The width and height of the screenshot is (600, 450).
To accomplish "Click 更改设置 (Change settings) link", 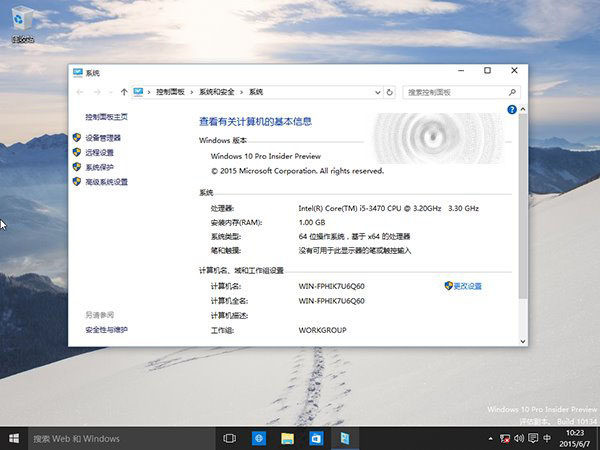I will (468, 286).
